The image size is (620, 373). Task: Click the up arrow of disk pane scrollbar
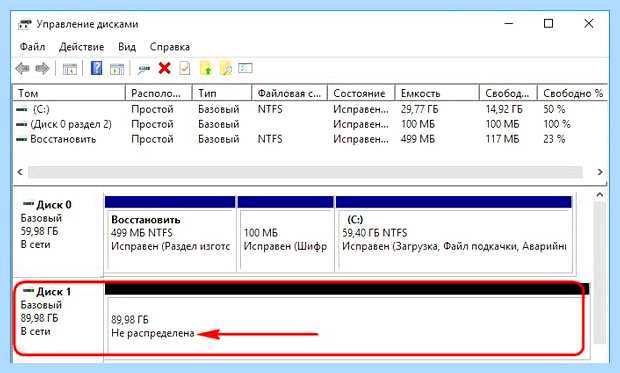pos(600,195)
